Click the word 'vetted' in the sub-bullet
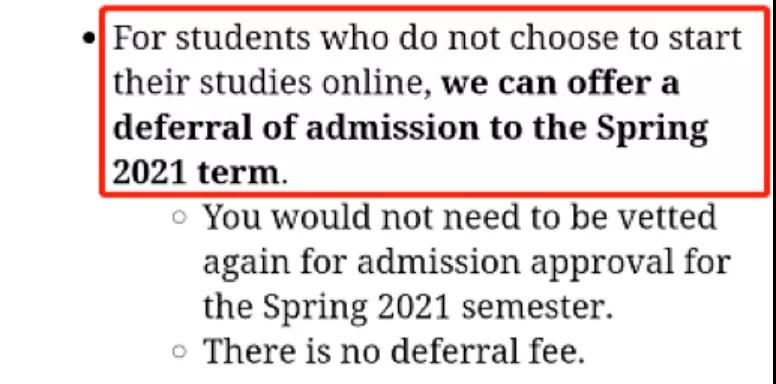 pos(665,217)
